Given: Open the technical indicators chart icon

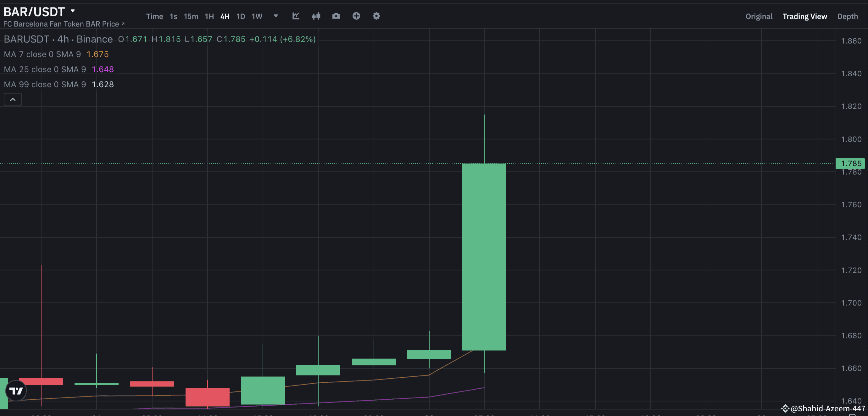Looking at the screenshot, I should tap(296, 16).
